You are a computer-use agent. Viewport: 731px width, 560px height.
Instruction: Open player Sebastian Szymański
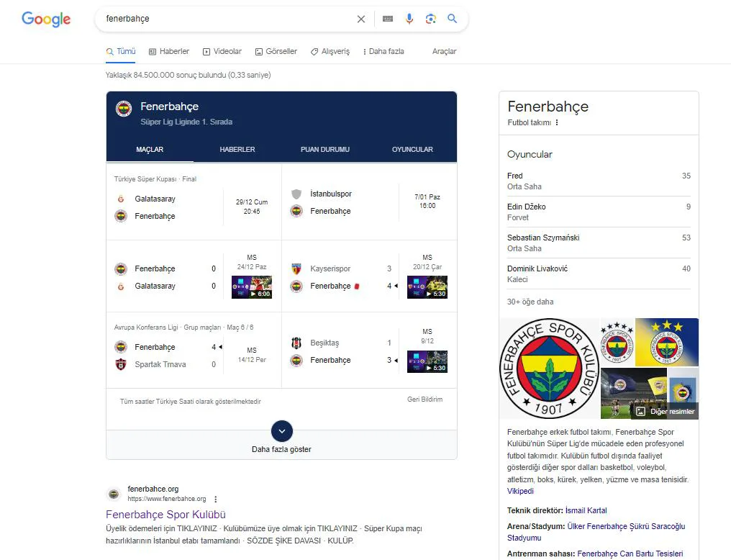[599, 243]
